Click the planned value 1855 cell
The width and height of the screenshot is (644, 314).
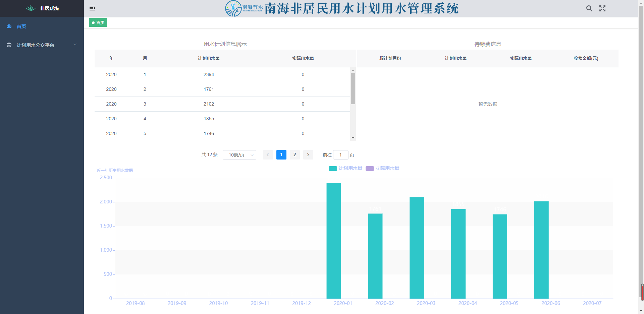(x=209, y=119)
